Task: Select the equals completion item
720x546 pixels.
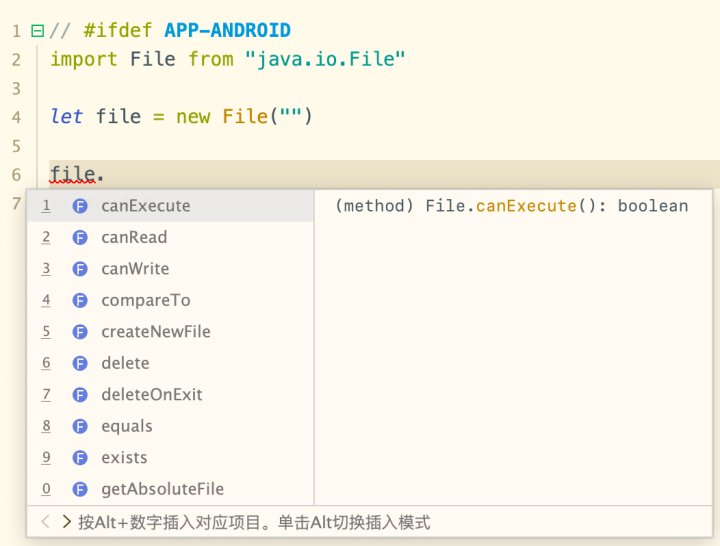Action: click(x=170, y=426)
